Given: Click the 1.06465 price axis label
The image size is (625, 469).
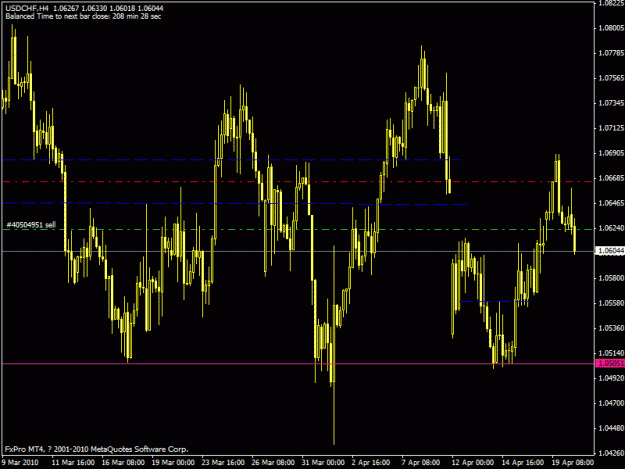Looking at the screenshot, I should pyautogui.click(x=611, y=203).
